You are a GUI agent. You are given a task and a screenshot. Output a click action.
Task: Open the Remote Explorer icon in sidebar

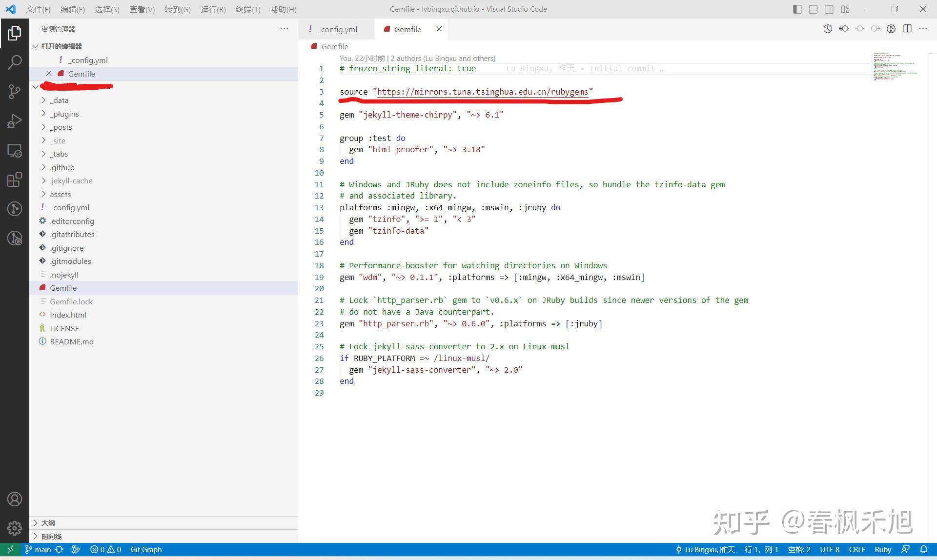point(15,151)
